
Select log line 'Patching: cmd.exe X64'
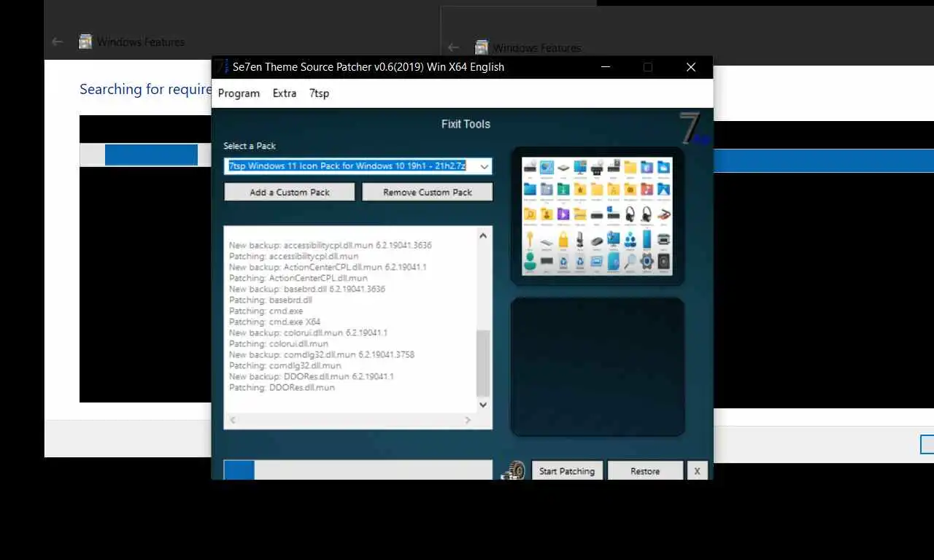[274, 322]
